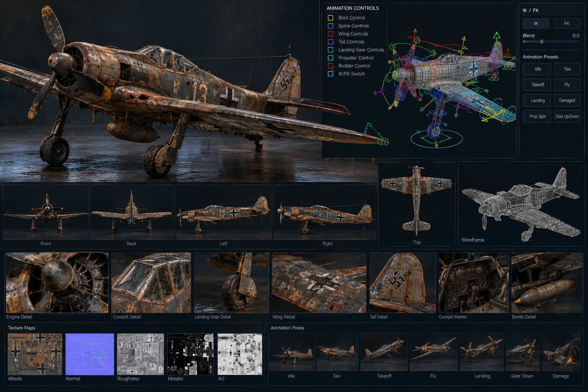
Task: Adjust the Blend slider handle
Action: coord(542,41)
